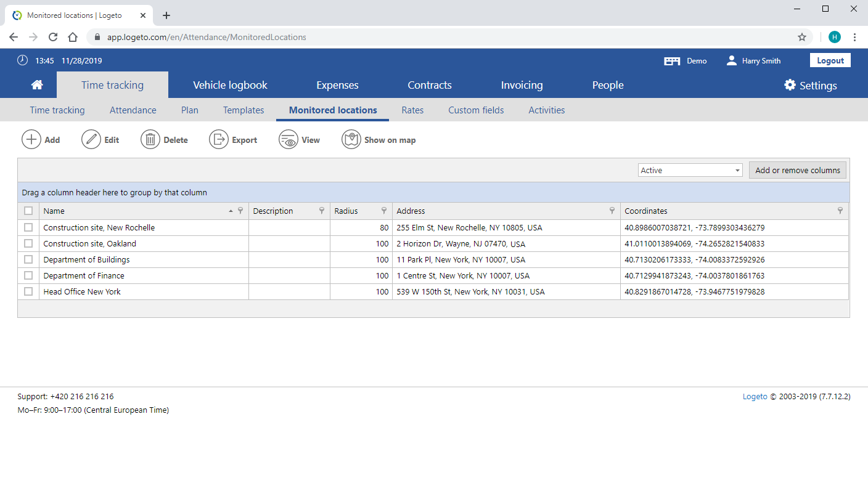Click the View eye icon
The height and width of the screenshot is (491, 868).
click(x=289, y=140)
